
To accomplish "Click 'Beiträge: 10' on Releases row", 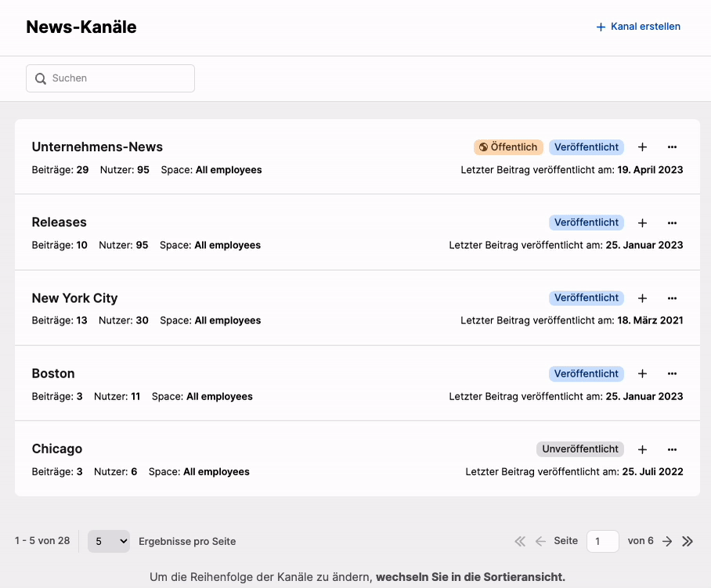I will (x=60, y=245).
